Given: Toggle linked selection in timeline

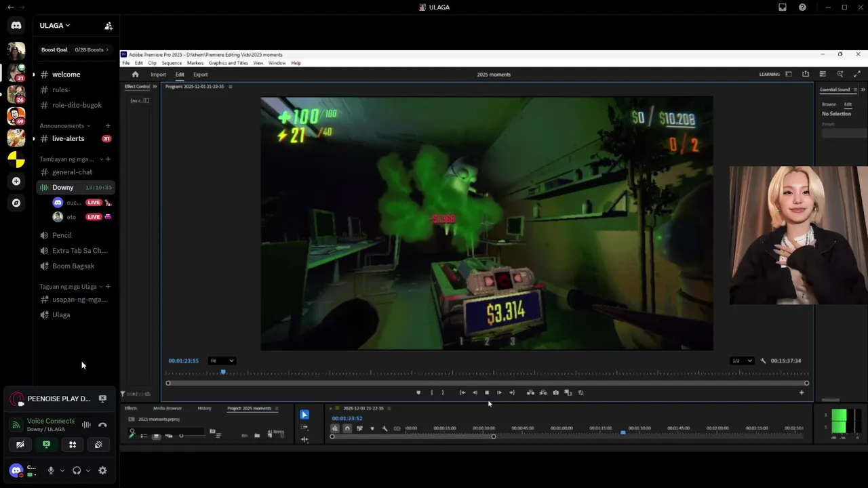Looking at the screenshot, I should (x=359, y=428).
